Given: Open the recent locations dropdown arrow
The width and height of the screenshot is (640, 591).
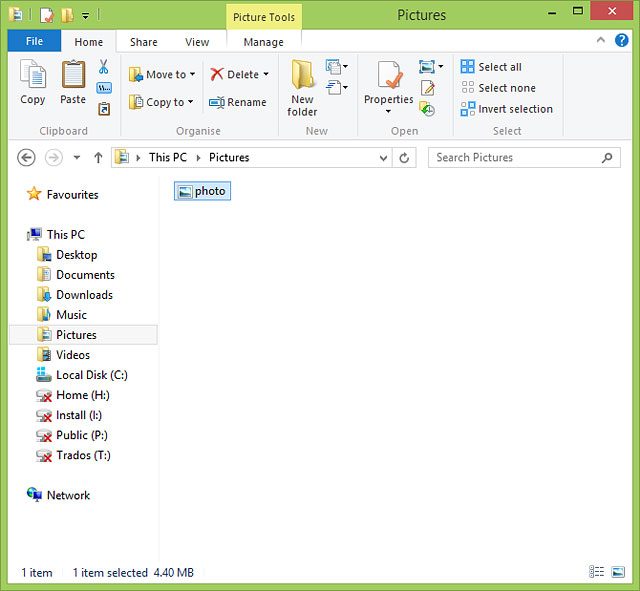Looking at the screenshot, I should (77, 158).
